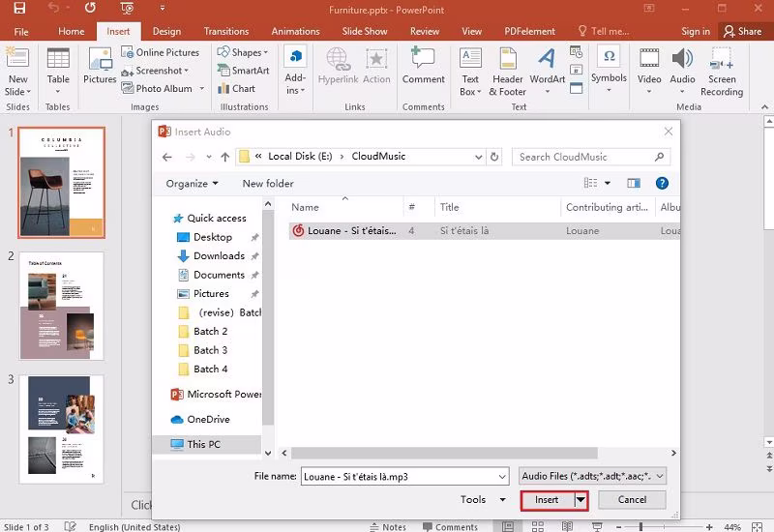Select the Louane - Si t'étais là file

[485, 230]
